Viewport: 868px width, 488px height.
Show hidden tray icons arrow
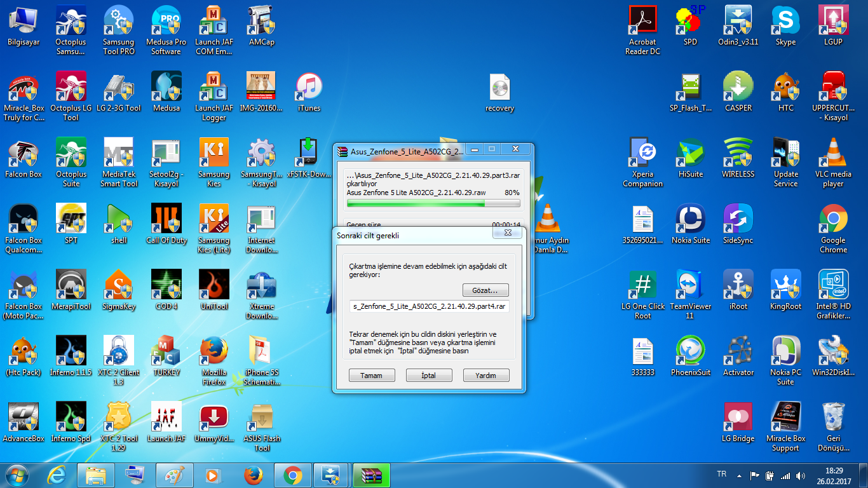[x=739, y=475]
